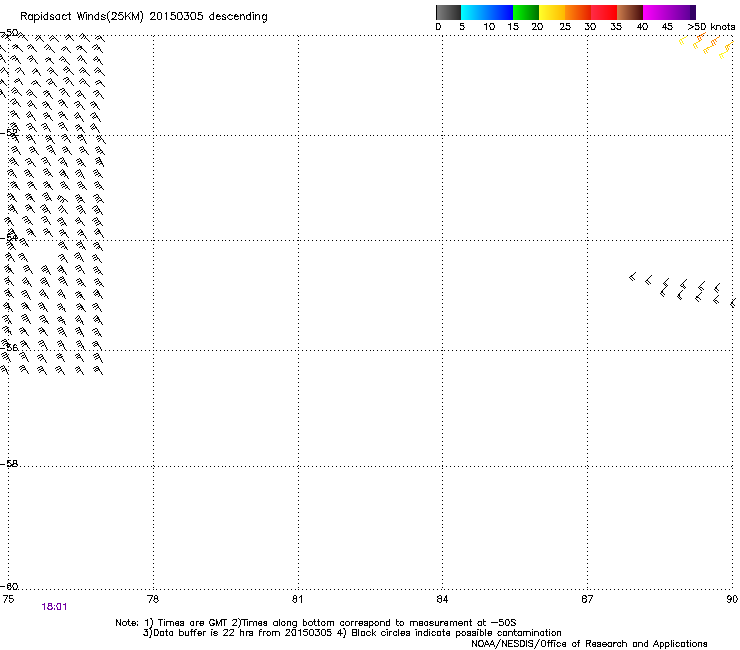Click the legend scale number 40

tap(642, 27)
